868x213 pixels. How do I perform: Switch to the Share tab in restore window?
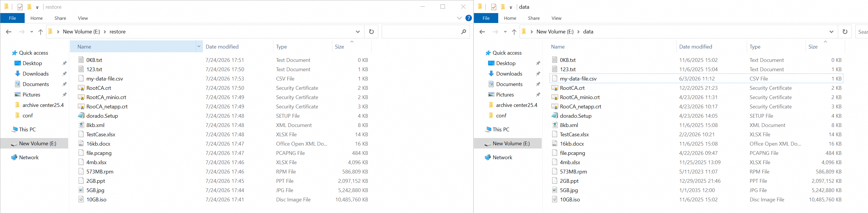tap(60, 18)
